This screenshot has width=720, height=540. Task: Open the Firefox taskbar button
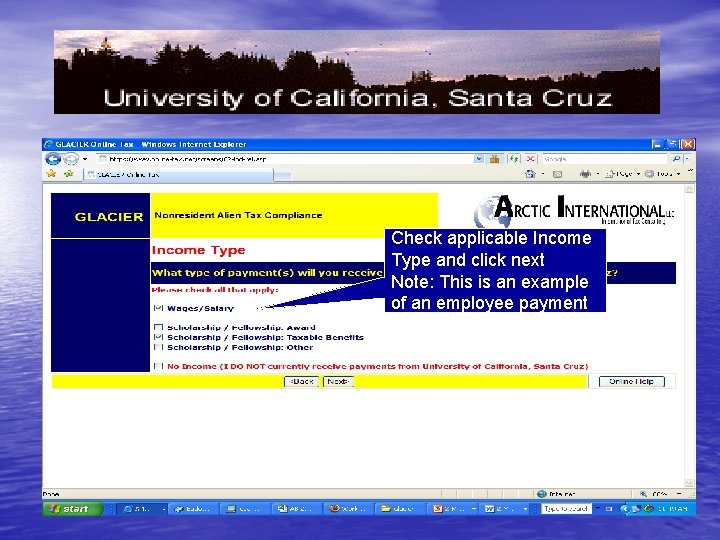(x=348, y=509)
